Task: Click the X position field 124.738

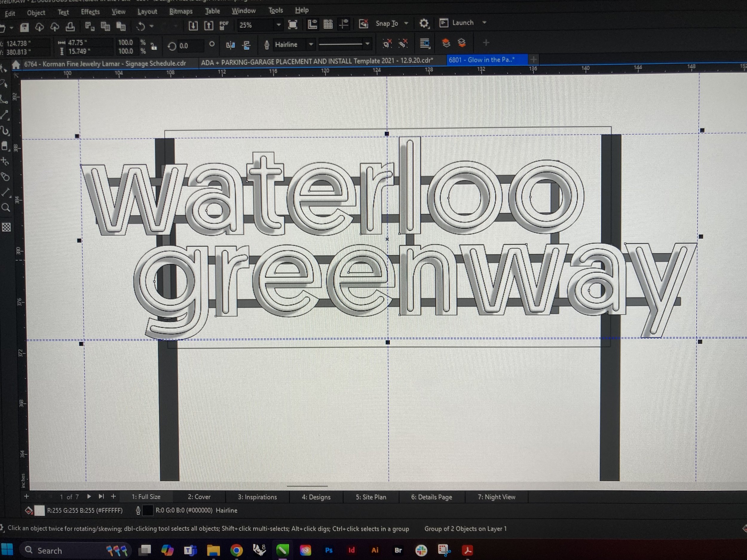Action: click(27, 44)
